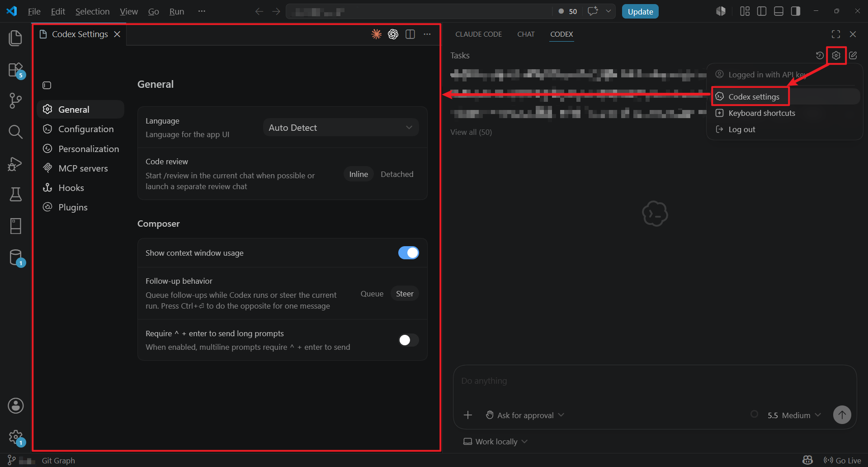
Task: Open the Language Auto Detect dropdown
Action: [341, 128]
